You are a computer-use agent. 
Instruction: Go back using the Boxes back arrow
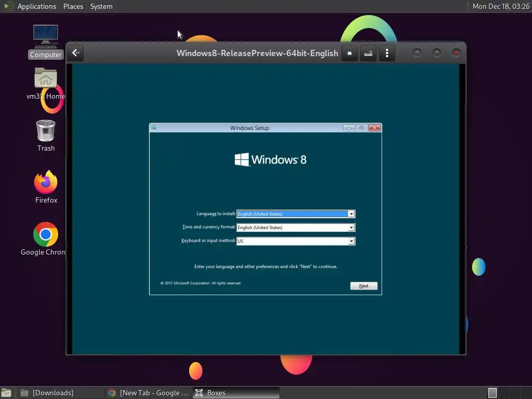pos(76,53)
